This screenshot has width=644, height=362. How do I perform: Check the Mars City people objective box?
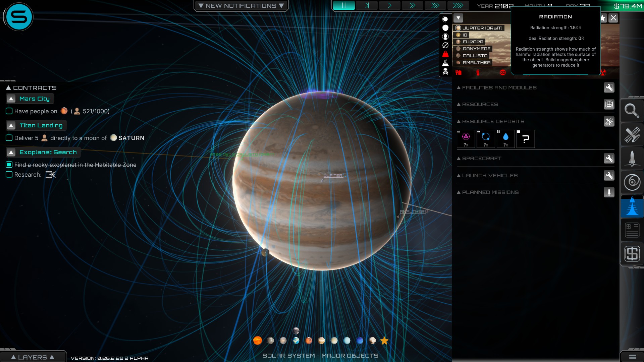point(9,111)
